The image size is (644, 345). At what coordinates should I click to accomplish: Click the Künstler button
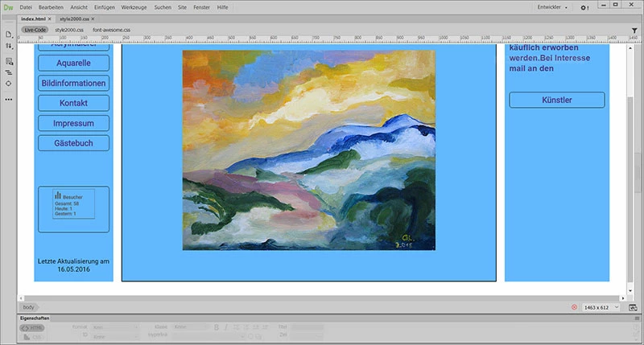(x=557, y=100)
